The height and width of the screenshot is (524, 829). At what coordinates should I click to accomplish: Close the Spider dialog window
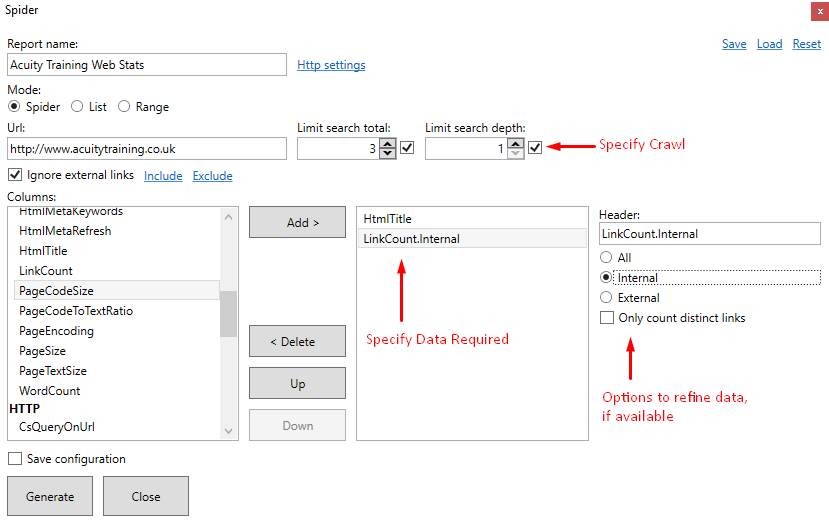(x=819, y=11)
